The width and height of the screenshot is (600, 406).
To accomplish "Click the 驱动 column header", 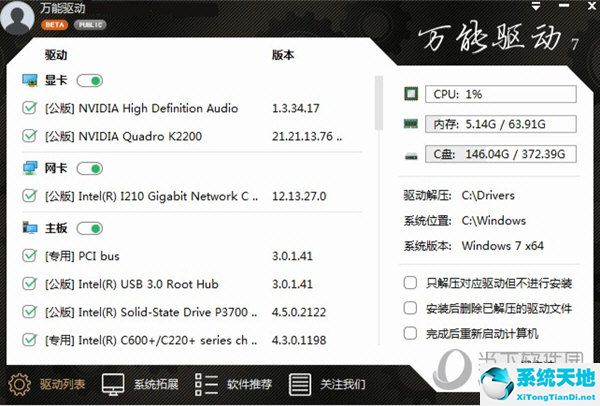I will click(56, 55).
